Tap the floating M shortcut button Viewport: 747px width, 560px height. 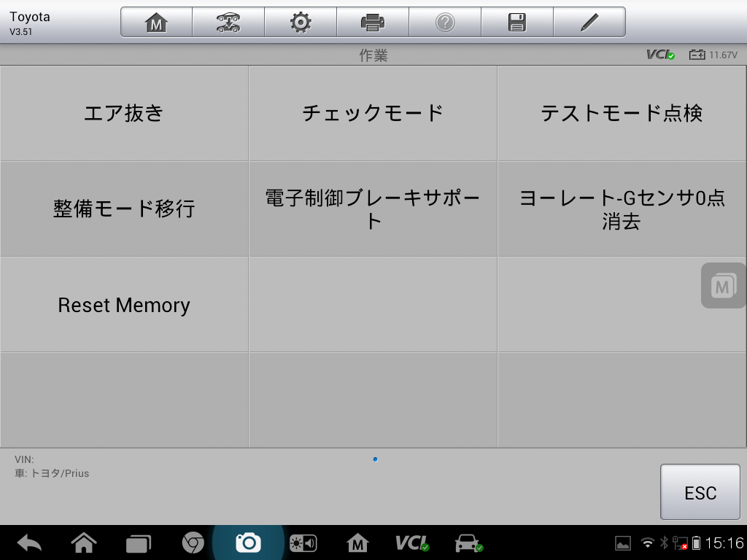[x=723, y=286]
